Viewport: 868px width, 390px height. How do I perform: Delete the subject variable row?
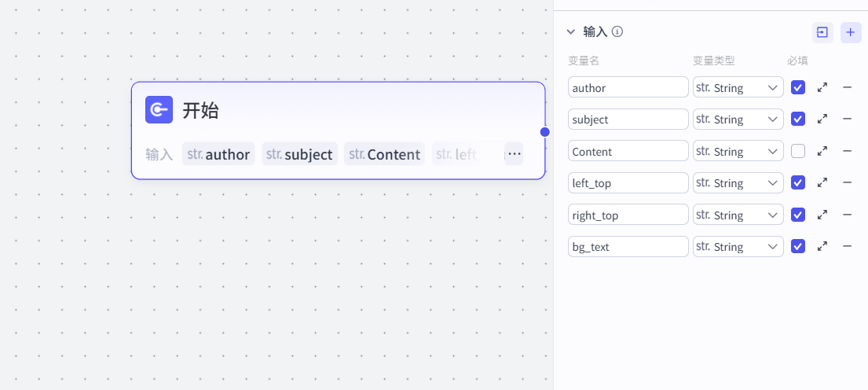(x=848, y=119)
